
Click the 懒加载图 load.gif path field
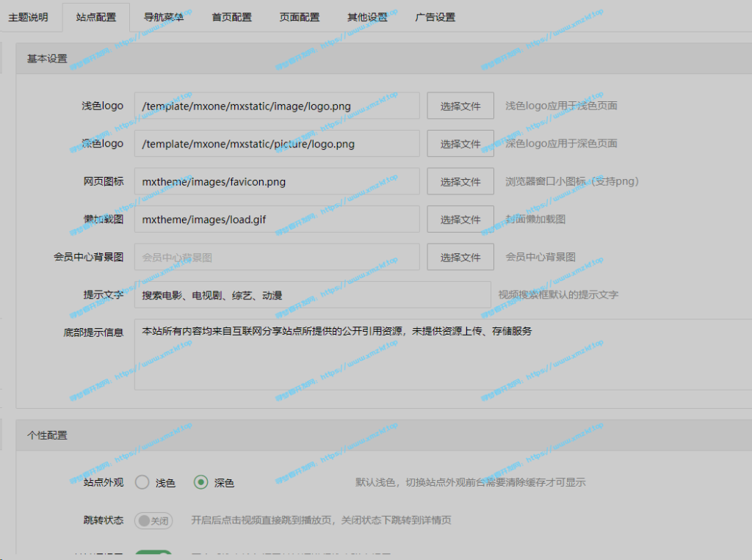[277, 219]
